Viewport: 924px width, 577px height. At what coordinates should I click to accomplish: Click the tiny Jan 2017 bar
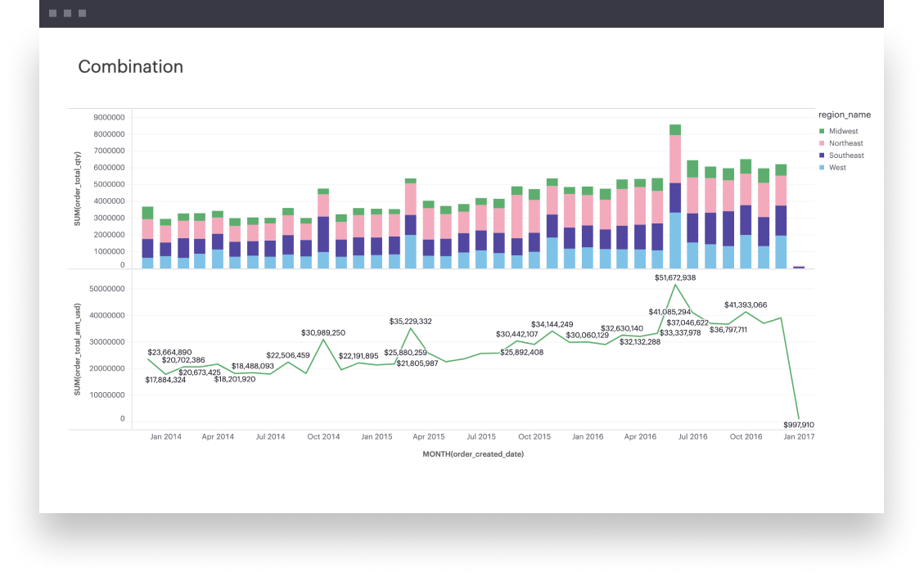tap(799, 267)
